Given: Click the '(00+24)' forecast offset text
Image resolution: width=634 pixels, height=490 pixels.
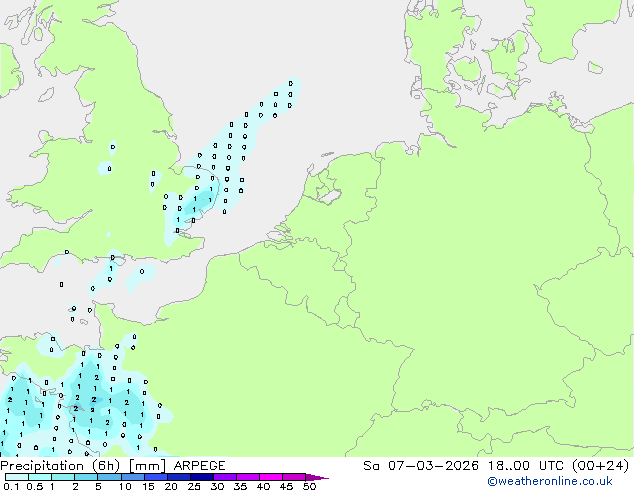Looking at the screenshot, I should [601, 466].
